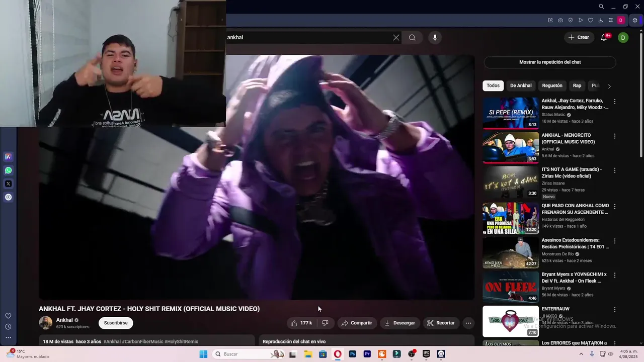Open bookmarks heart in Opera sidebar

(8, 316)
